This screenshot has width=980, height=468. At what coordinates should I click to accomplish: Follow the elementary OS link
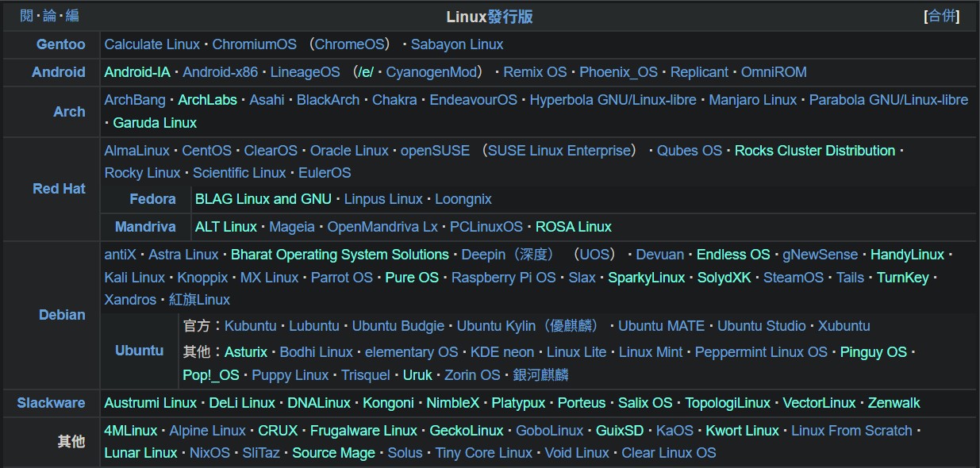tap(411, 352)
